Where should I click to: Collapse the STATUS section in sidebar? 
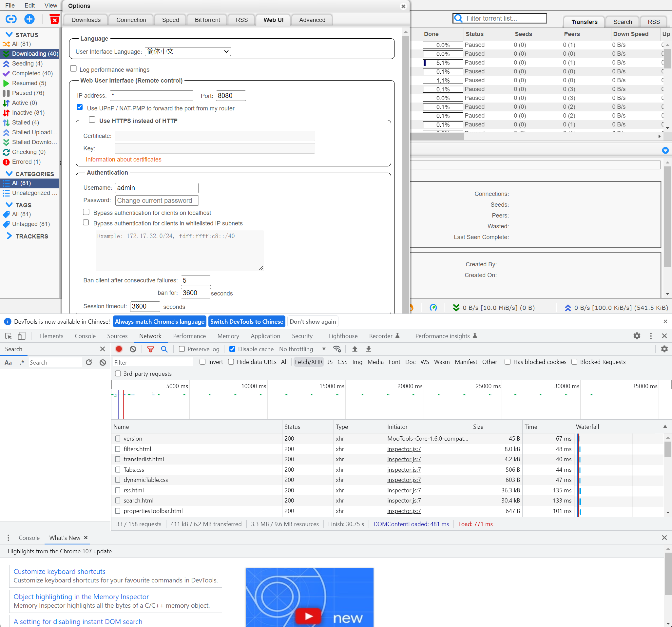(9, 34)
